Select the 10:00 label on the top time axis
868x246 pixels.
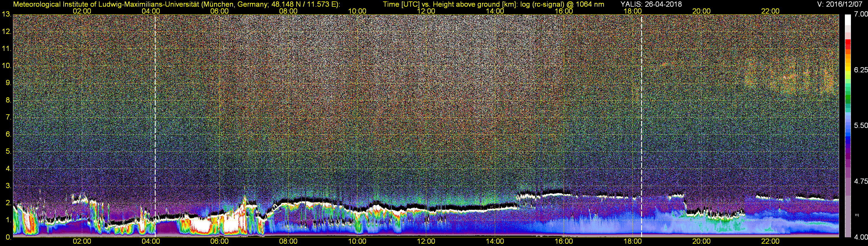click(x=357, y=11)
